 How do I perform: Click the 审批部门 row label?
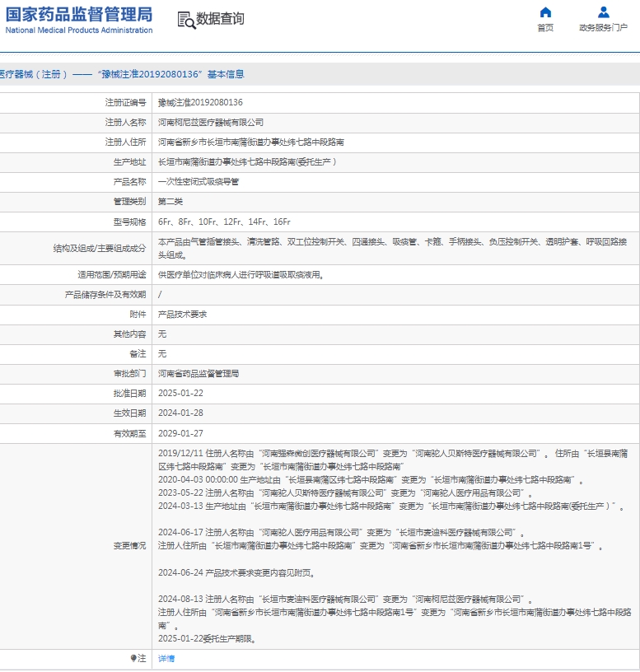(130, 373)
